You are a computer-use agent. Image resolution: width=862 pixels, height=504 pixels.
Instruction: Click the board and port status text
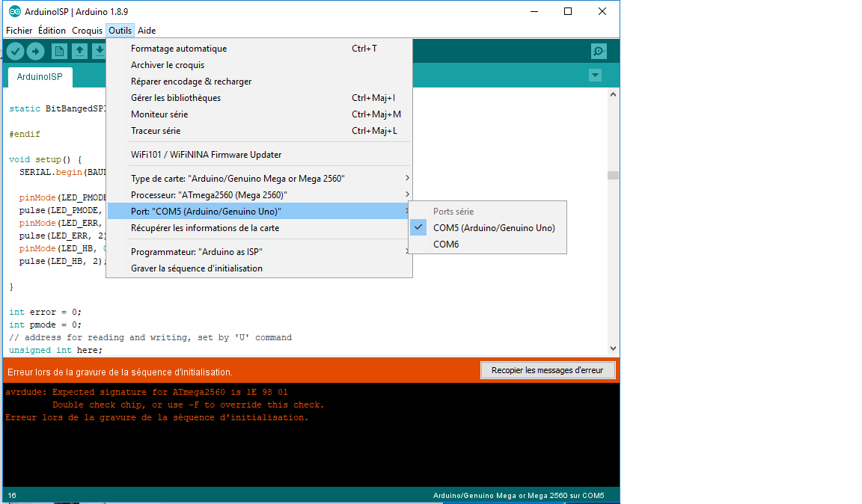click(519, 496)
